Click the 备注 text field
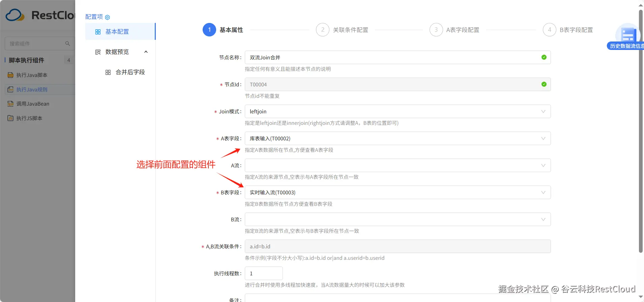Image resolution: width=644 pixels, height=302 pixels. tap(398, 298)
